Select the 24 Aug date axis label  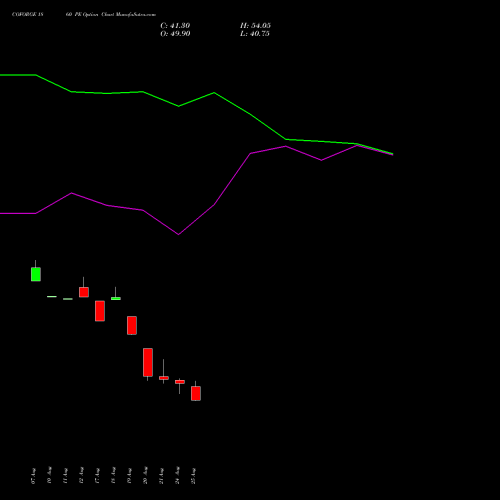(177, 475)
